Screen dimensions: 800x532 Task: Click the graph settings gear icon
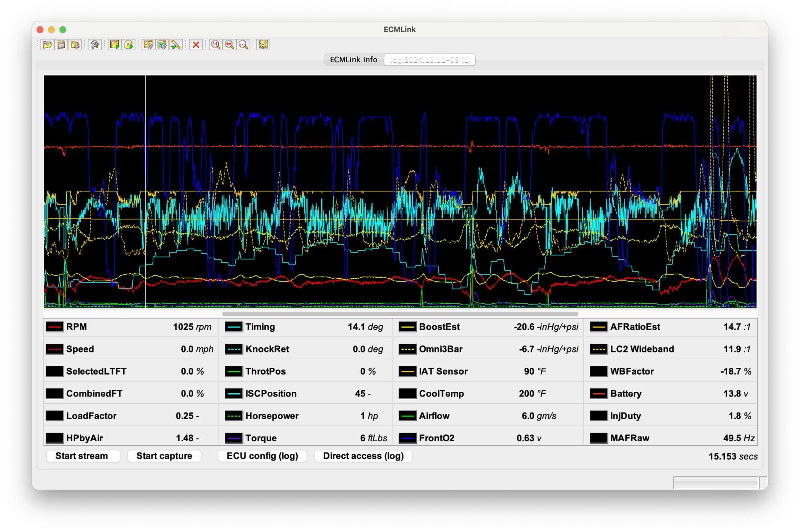[148, 45]
